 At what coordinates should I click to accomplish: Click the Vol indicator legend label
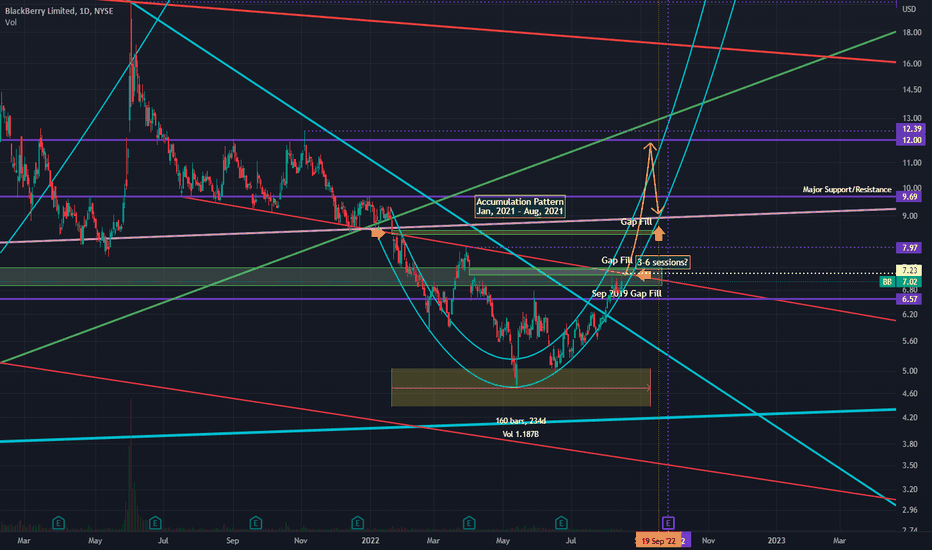[x=11, y=23]
